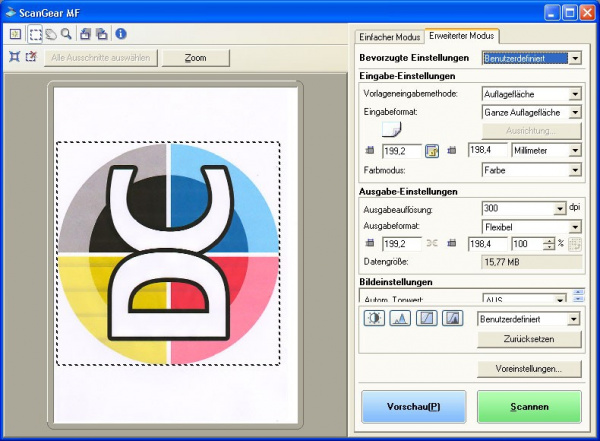The width and height of the screenshot is (600, 441).
Task: Expand the Bevorzugte Einstellungen dropdown
Action: (575, 59)
